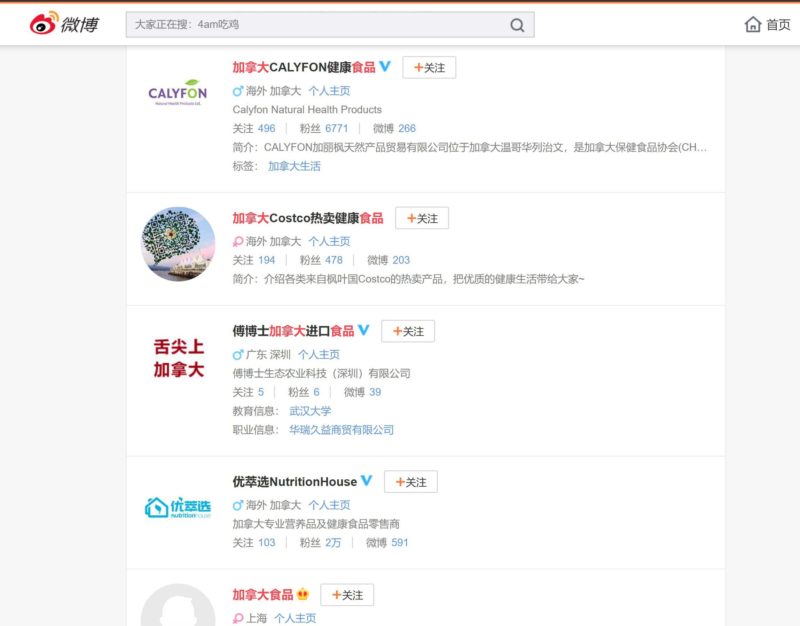Open 个人主页 for 加拿大食品 in 上海
This screenshot has height=626, width=800.
(295, 618)
